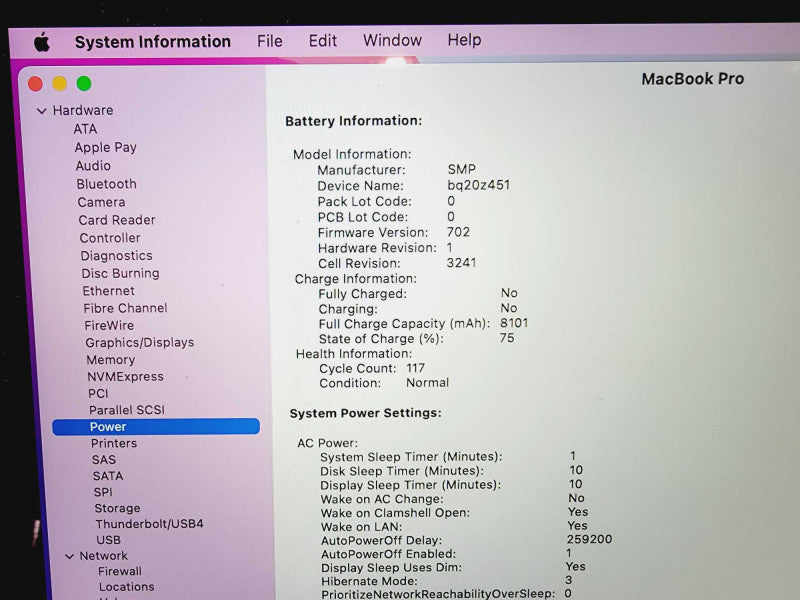
Task: Minimize window with the yellow button
Action: pos(60,83)
